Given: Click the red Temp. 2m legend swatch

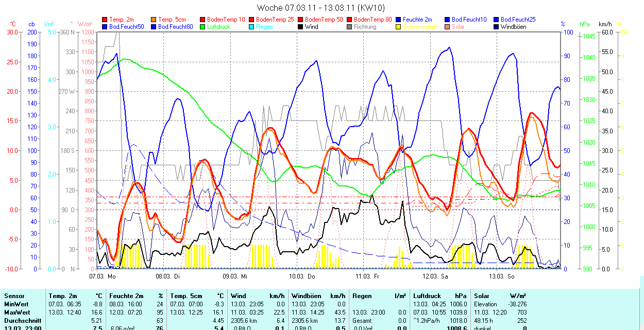Looking at the screenshot, I should 105,20.
